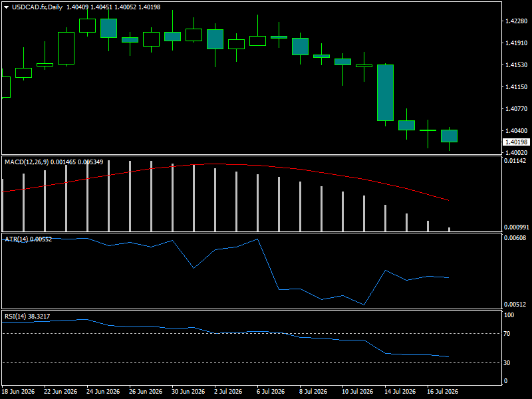The width and height of the screenshot is (532, 399).
Task: Click the RSI scale level 70
Action: [507, 334]
